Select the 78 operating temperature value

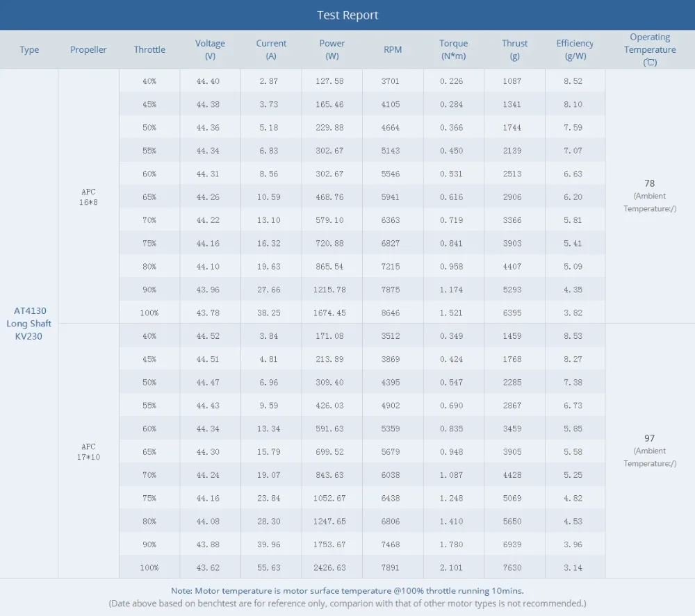coord(649,183)
